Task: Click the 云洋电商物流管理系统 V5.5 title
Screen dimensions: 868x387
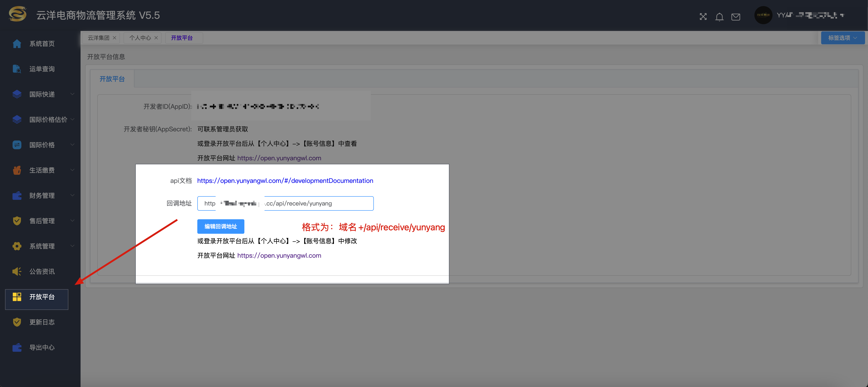Action: pyautogui.click(x=98, y=15)
